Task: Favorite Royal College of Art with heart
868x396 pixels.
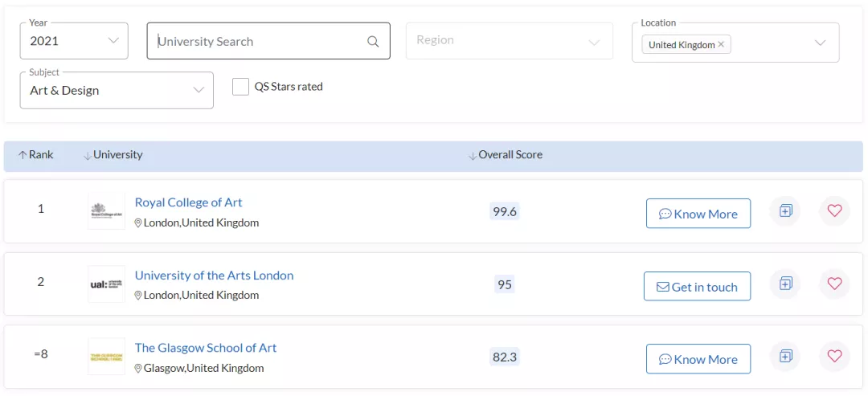Action: click(834, 210)
